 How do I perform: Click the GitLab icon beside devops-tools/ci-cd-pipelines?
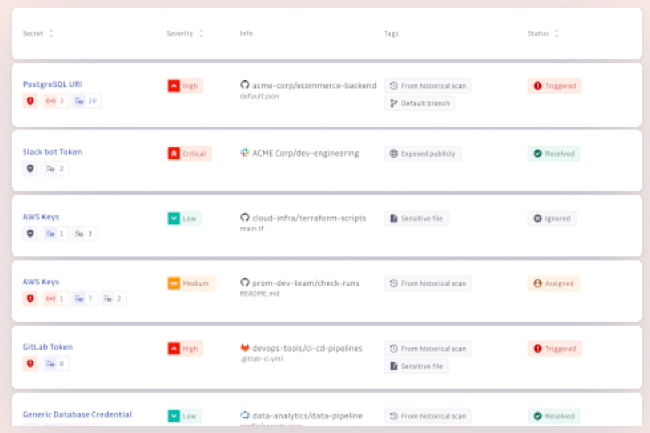244,348
